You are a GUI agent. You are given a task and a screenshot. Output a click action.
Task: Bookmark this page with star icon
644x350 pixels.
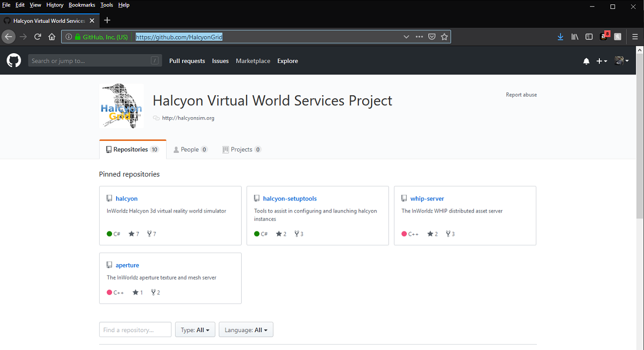pos(444,37)
